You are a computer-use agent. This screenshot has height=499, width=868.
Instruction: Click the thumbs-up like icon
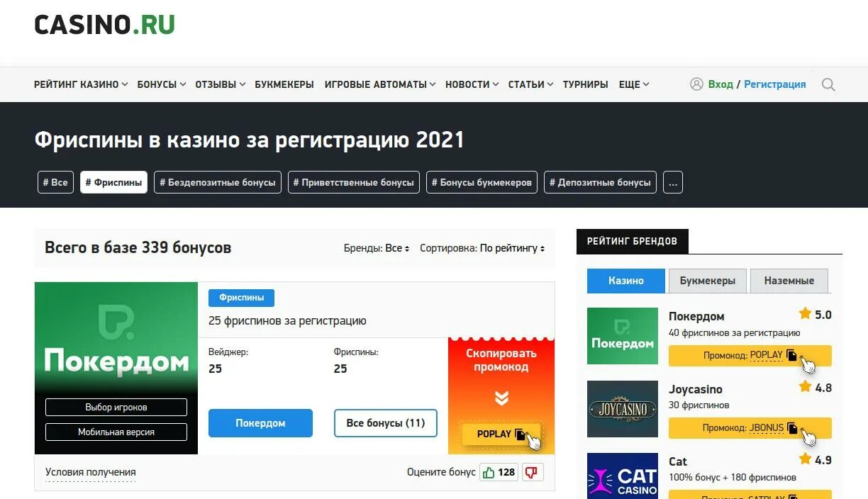tap(488, 472)
